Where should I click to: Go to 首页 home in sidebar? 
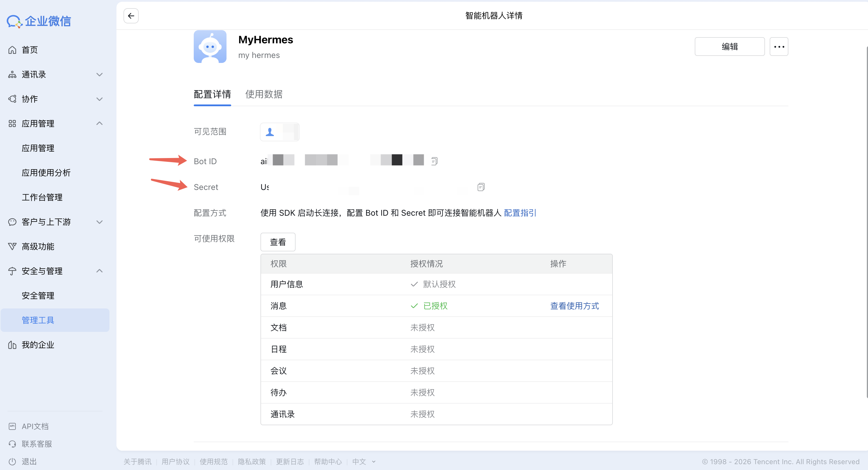30,50
